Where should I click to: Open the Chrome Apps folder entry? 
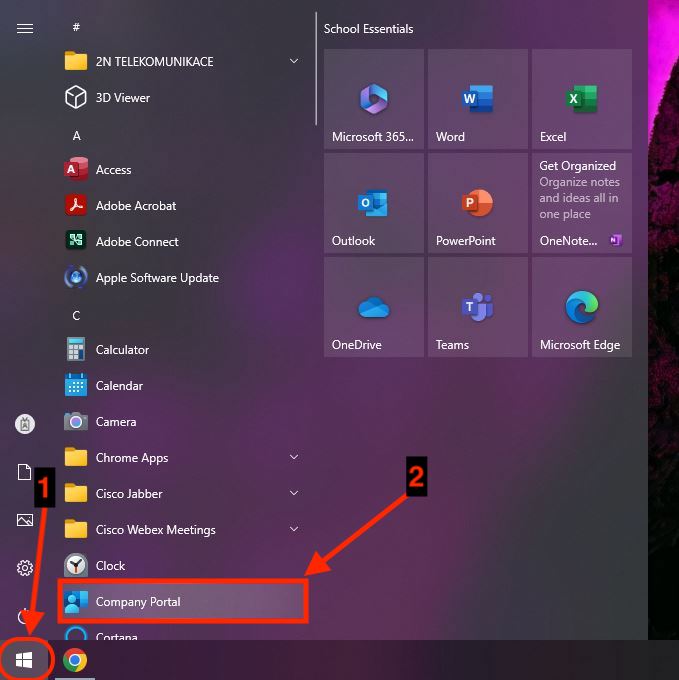point(182,457)
